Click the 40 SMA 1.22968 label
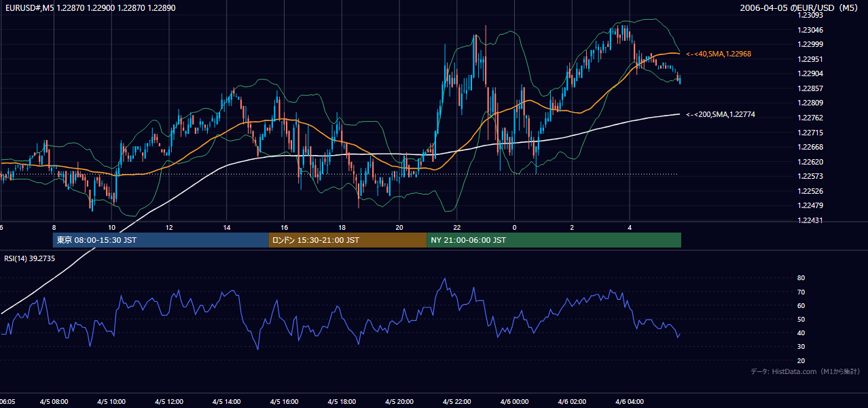The height and width of the screenshot is (408, 868). point(719,54)
